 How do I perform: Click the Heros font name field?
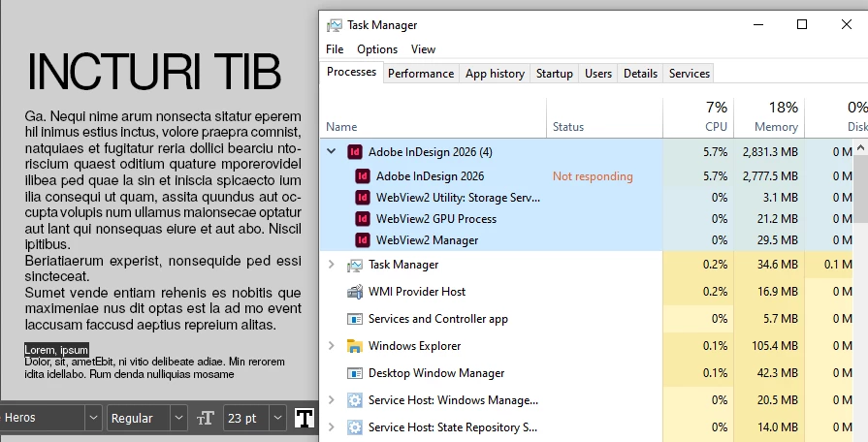point(42,418)
